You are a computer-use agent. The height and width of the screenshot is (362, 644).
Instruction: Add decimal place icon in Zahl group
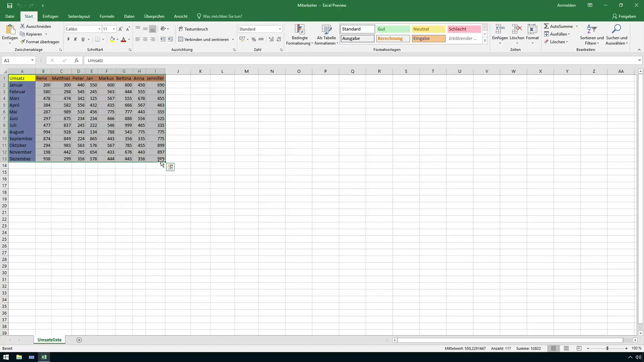(x=271, y=39)
